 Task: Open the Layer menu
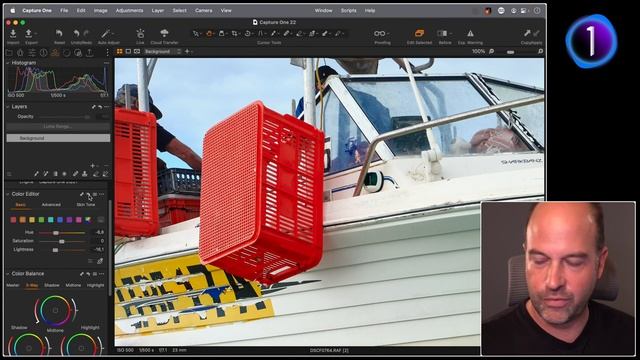pos(158,11)
